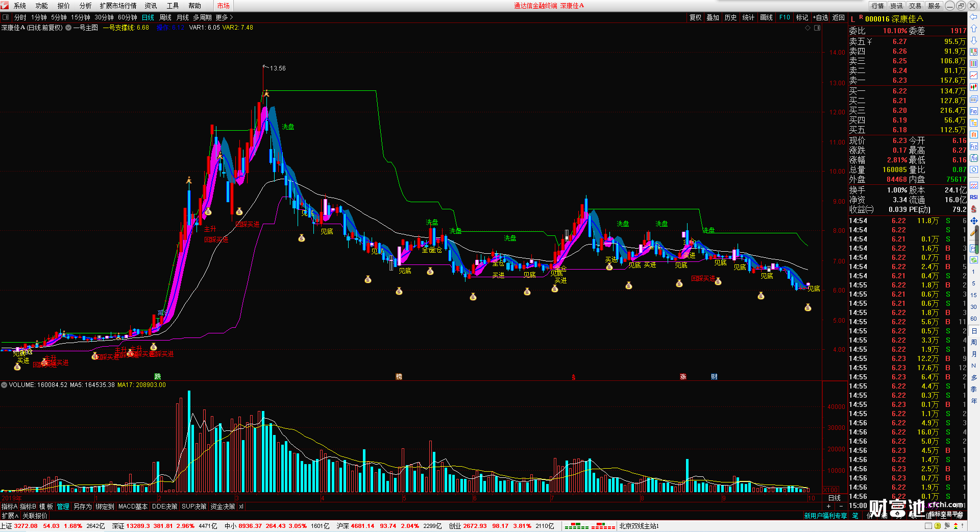Open the 新用户福利专享 link
980x532 pixels.
pos(825,516)
